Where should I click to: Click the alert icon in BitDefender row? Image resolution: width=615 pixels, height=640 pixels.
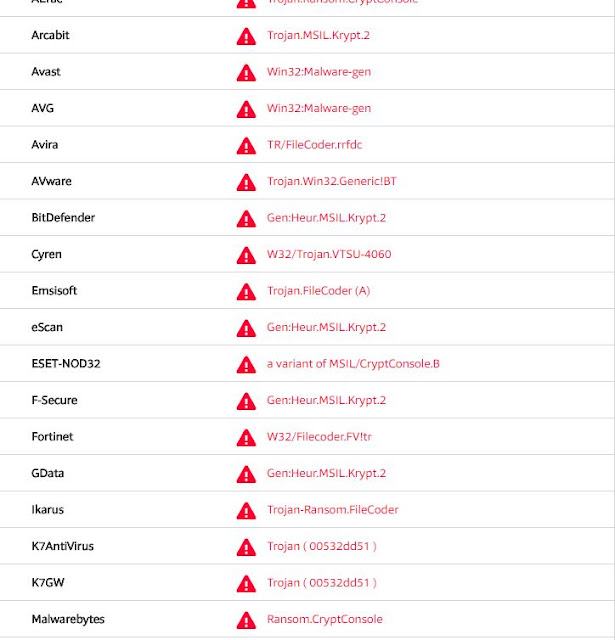pyautogui.click(x=246, y=219)
